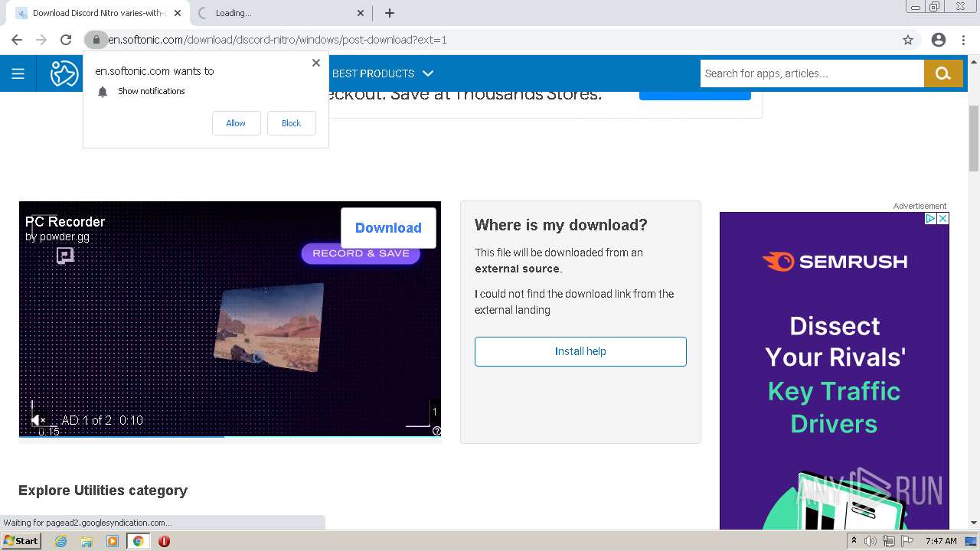Viewport: 980px width, 551px height.
Task: Open the system tray volume icon
Action: coord(871,541)
